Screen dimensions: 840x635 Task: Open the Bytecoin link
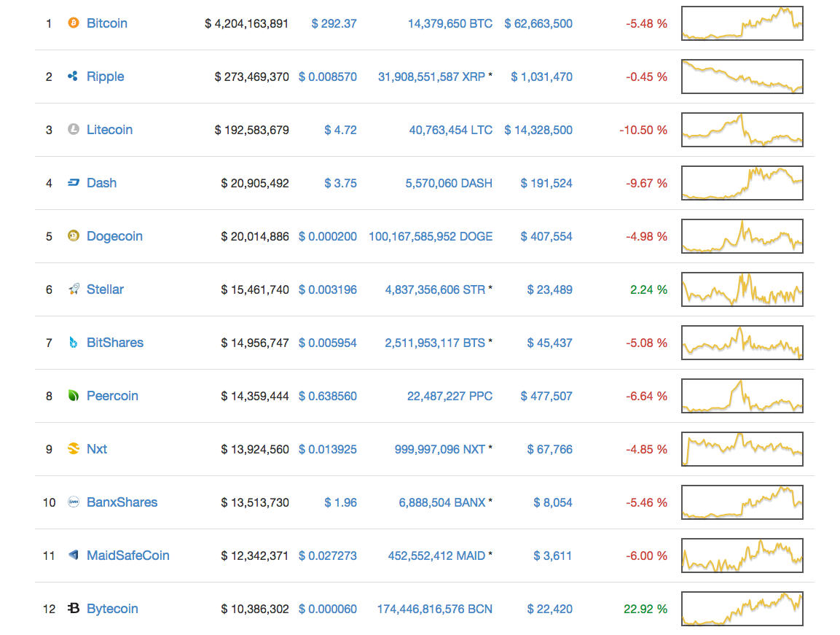(112, 609)
